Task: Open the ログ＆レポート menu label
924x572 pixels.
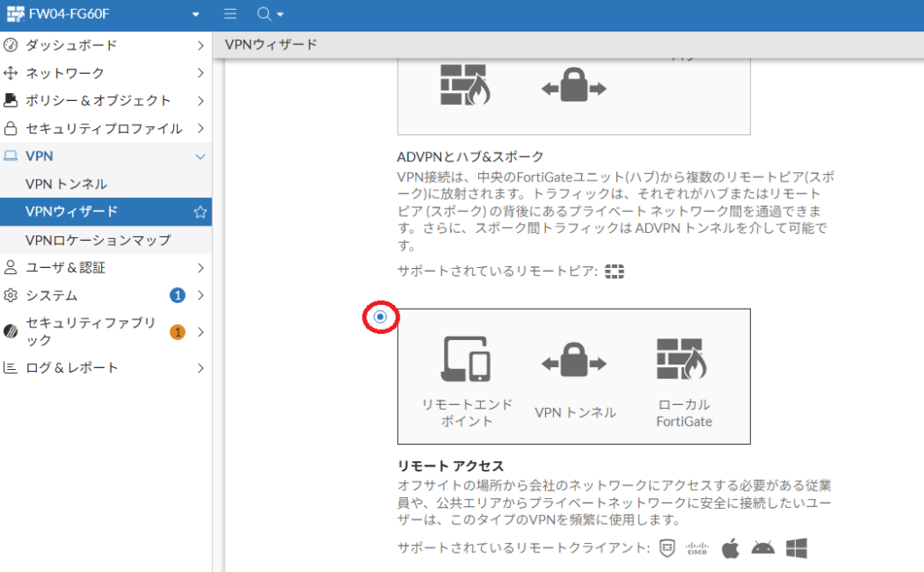Action: pyautogui.click(x=72, y=367)
